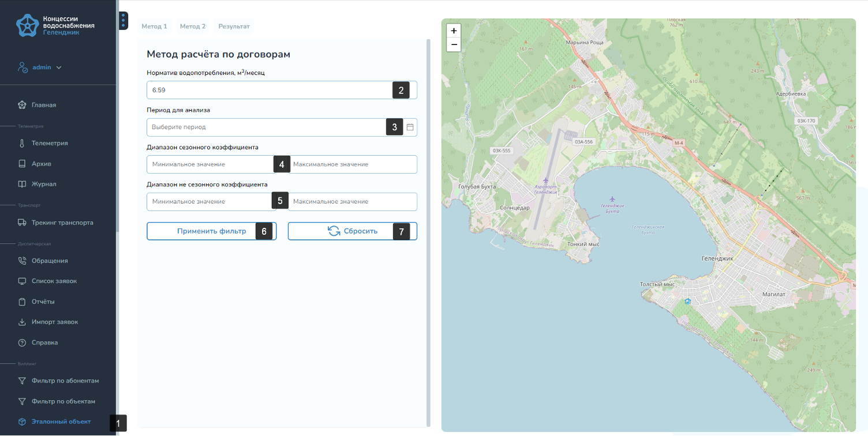The height and width of the screenshot is (436, 868).
Task: Click the Трекинг транспорта truck icon
Action: pos(22,223)
